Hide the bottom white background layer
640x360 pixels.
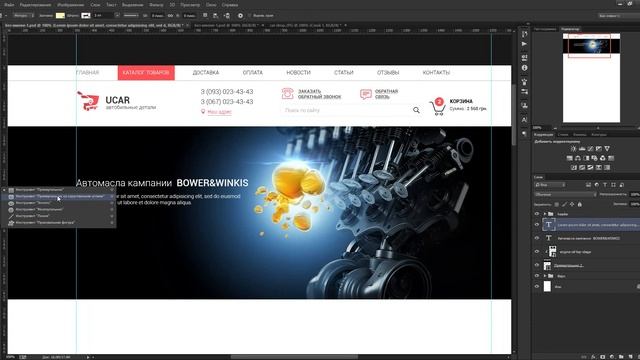(x=537, y=287)
